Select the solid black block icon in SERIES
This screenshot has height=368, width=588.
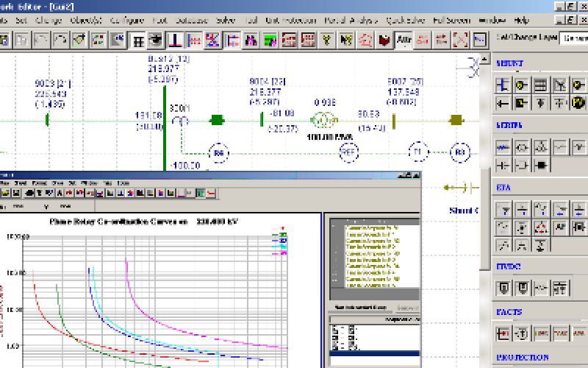pos(541,164)
